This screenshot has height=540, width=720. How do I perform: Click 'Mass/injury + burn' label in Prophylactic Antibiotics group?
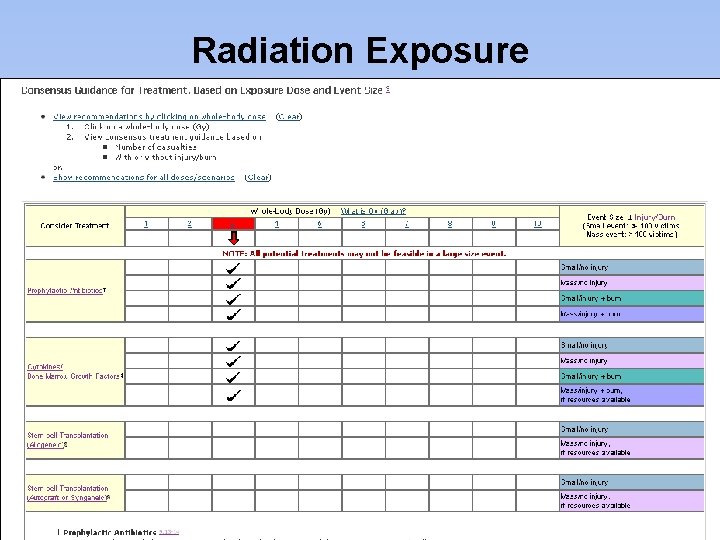[591, 314]
